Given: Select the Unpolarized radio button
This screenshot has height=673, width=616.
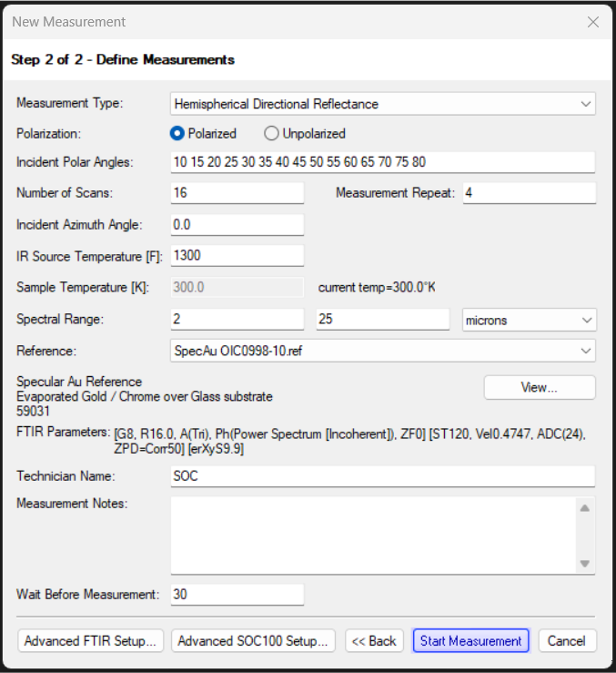Looking at the screenshot, I should pos(271,133).
